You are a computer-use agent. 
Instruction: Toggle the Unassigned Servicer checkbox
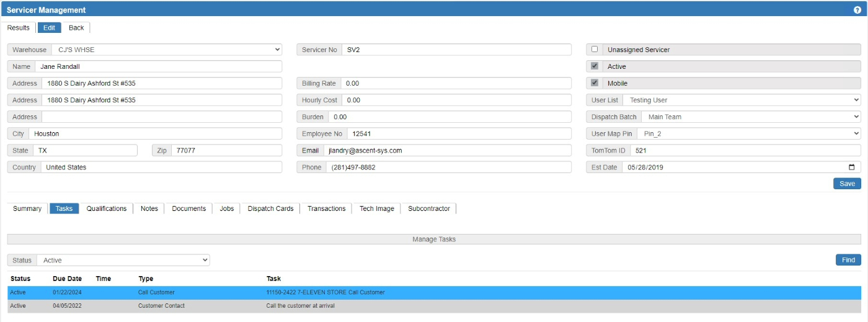point(595,50)
